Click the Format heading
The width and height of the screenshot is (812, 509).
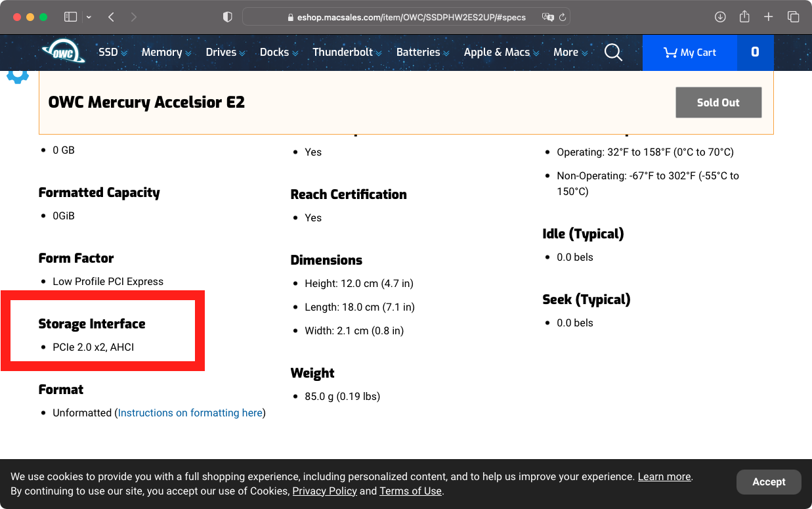point(61,389)
